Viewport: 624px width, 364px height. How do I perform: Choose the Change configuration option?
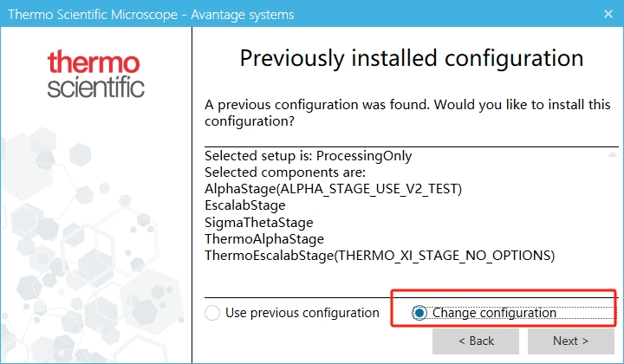point(420,313)
